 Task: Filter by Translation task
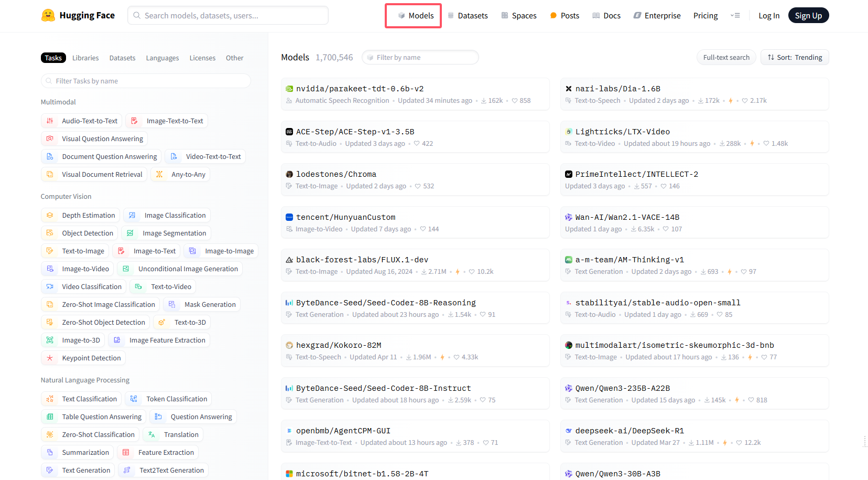pyautogui.click(x=173, y=434)
